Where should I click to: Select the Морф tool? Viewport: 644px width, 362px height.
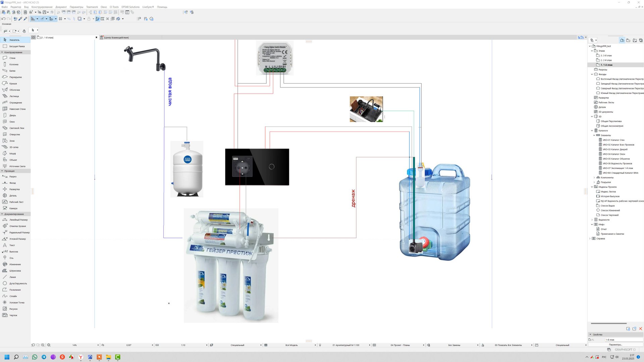click(x=12, y=154)
